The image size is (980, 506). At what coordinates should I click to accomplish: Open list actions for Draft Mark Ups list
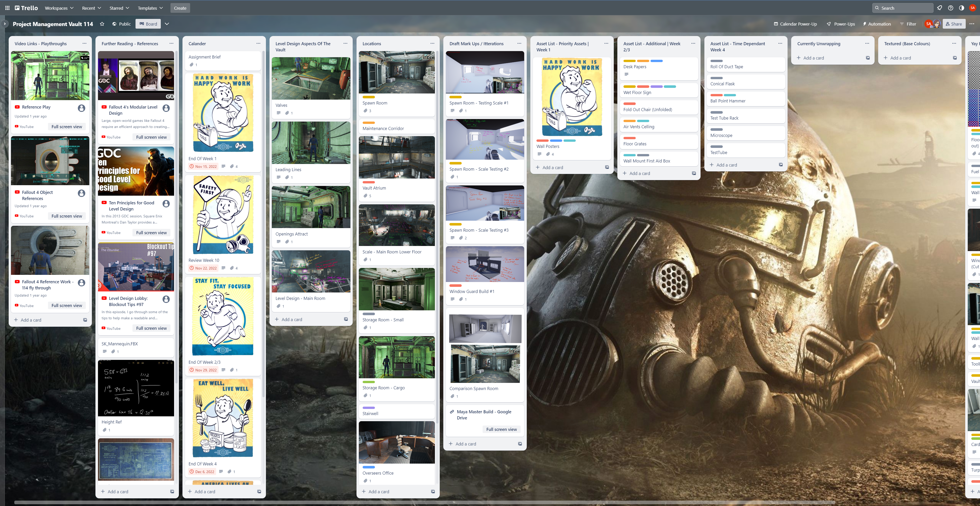coord(519,43)
